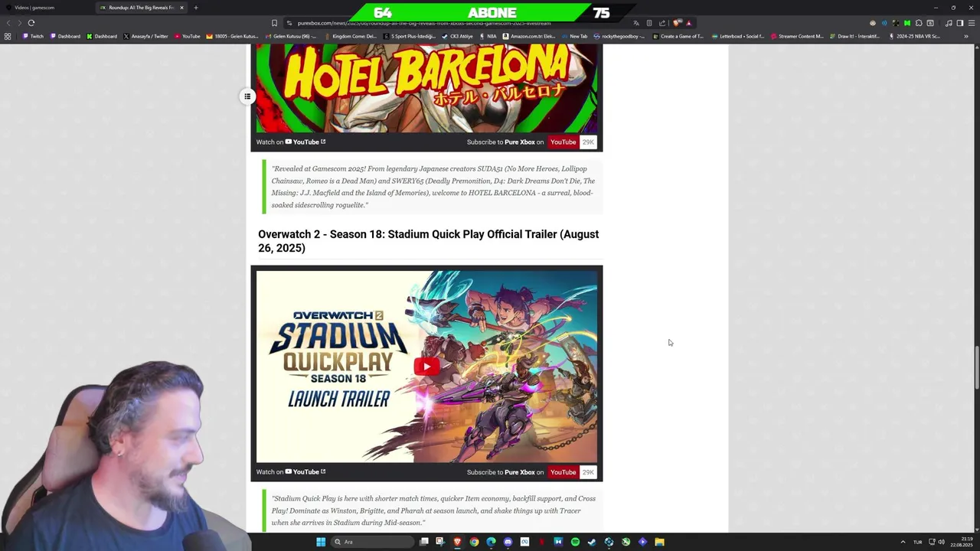Viewport: 980px width, 551px height.
Task: Click the taskbar search box Ara
Action: click(x=374, y=542)
